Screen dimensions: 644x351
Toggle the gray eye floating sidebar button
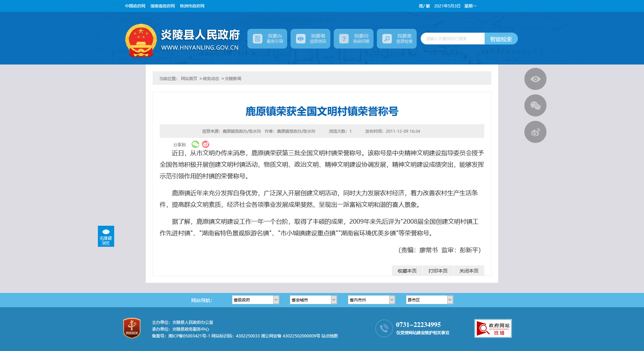(x=535, y=79)
